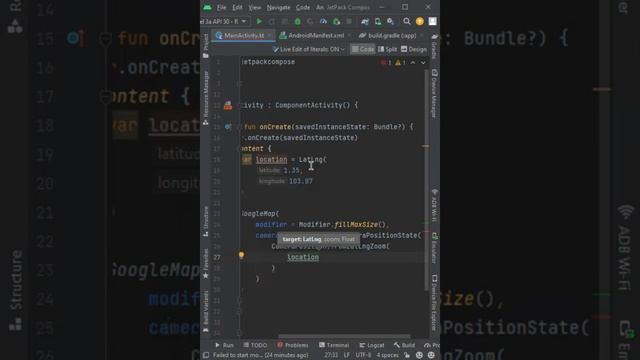Click Sync Project with Gradle Files icon

[365, 21]
